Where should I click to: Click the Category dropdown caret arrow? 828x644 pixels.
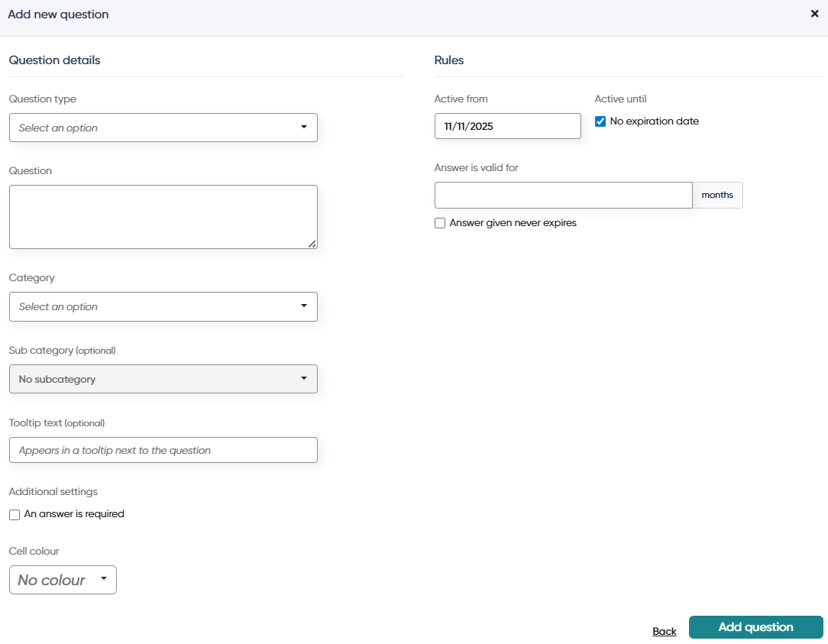point(304,306)
